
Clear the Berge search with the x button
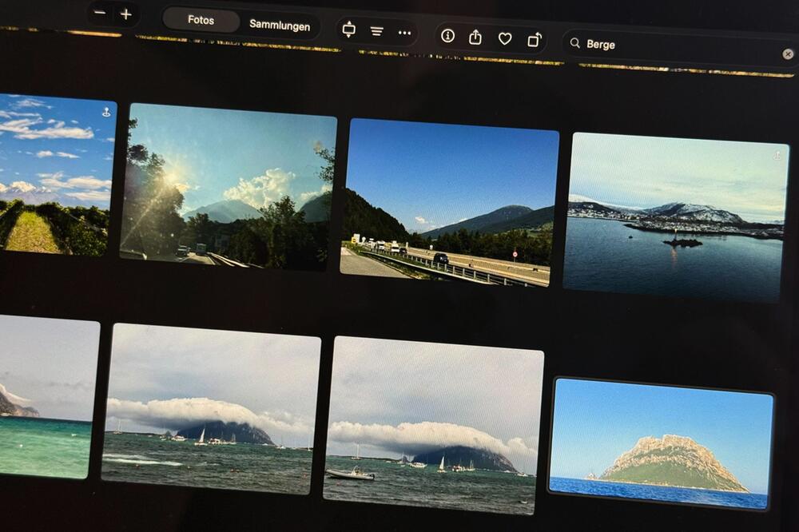tap(788, 53)
